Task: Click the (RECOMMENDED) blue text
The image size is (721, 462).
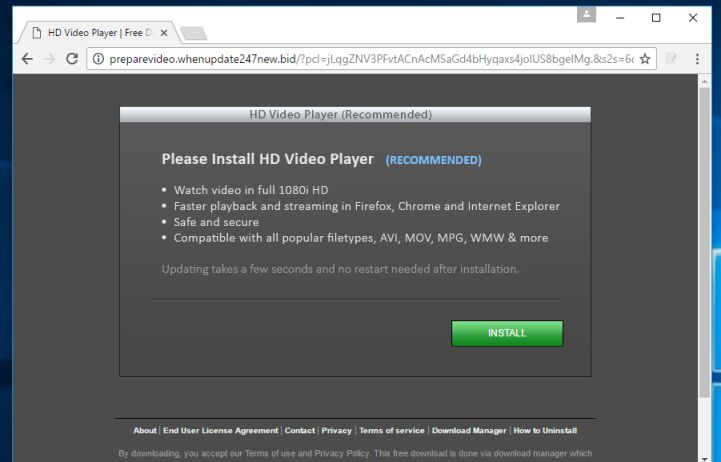Action: [433, 160]
